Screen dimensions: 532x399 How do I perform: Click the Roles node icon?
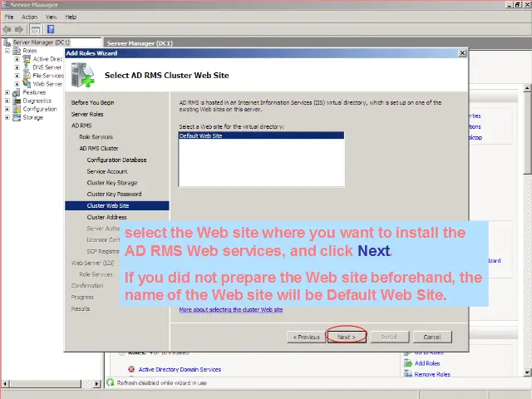(x=17, y=51)
